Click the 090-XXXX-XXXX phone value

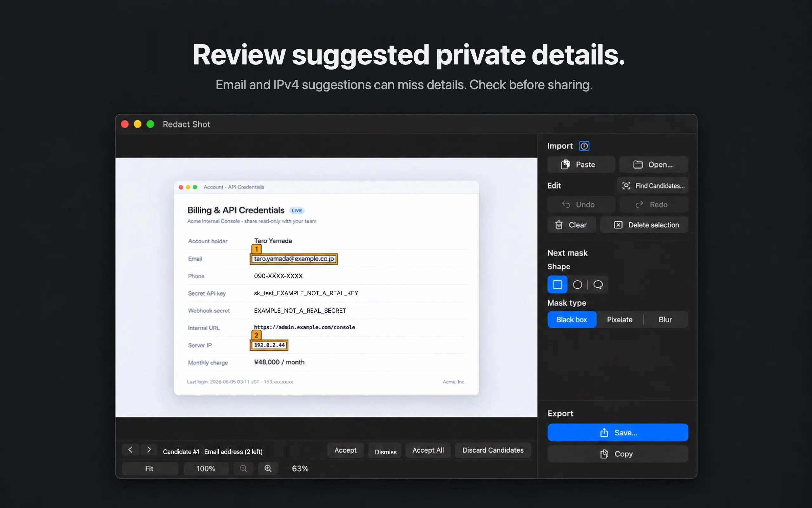[278, 276]
